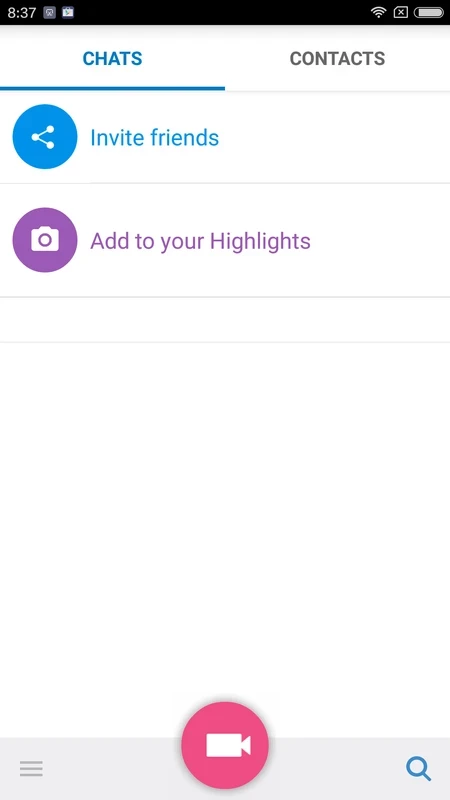Tap the blue underline beneath CHATS
The width and height of the screenshot is (450, 800).
[x=112, y=88]
